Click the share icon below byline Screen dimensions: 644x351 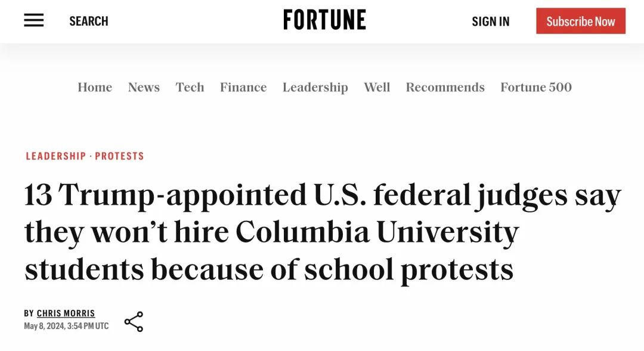click(x=134, y=321)
